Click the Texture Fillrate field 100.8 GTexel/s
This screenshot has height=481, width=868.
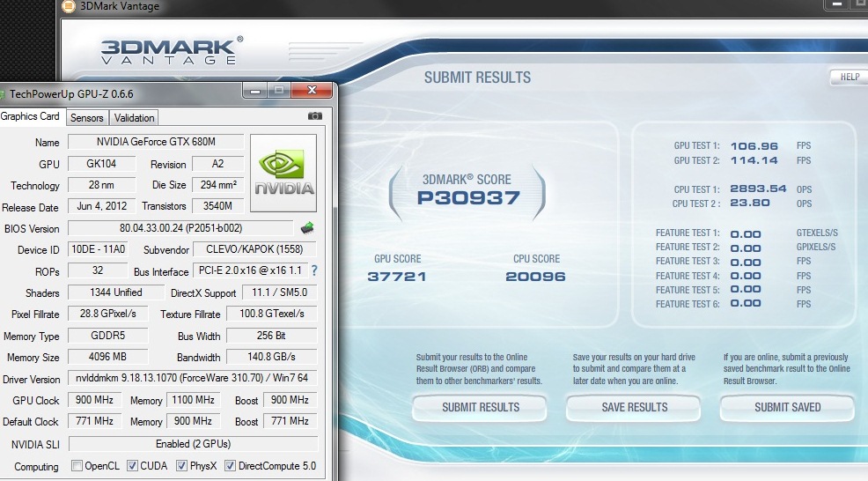(271, 314)
